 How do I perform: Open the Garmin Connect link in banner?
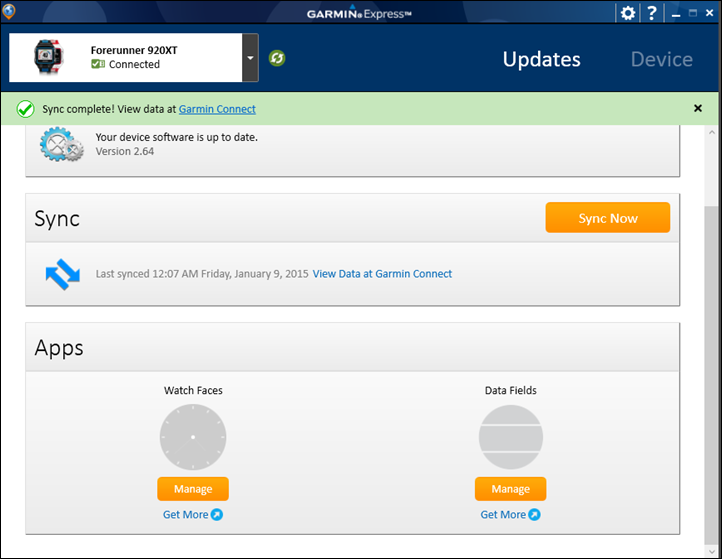pyautogui.click(x=217, y=109)
